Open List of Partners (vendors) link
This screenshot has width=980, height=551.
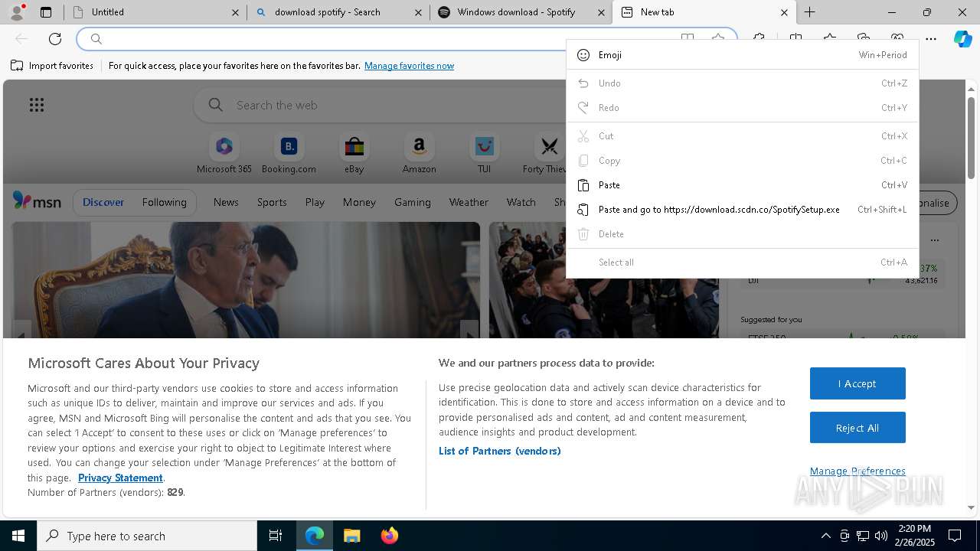(500, 451)
